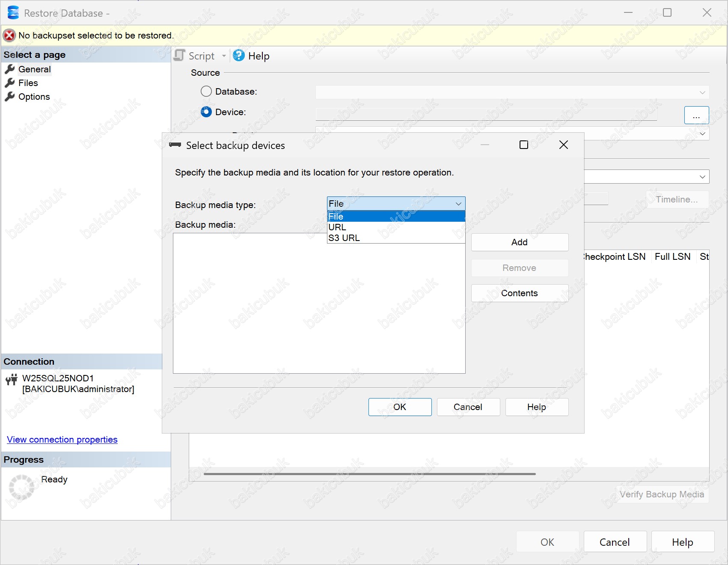The height and width of the screenshot is (565, 728).
Task: Select the Database source radio button
Action: [x=206, y=92]
